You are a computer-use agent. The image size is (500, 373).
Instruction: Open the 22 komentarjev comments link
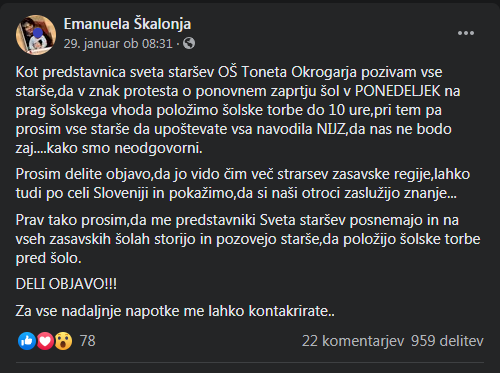click(x=353, y=341)
